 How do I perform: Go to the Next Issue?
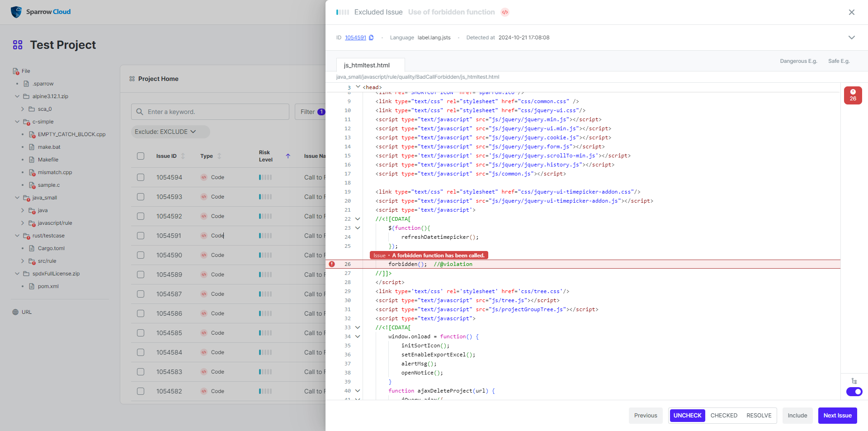pyautogui.click(x=837, y=416)
